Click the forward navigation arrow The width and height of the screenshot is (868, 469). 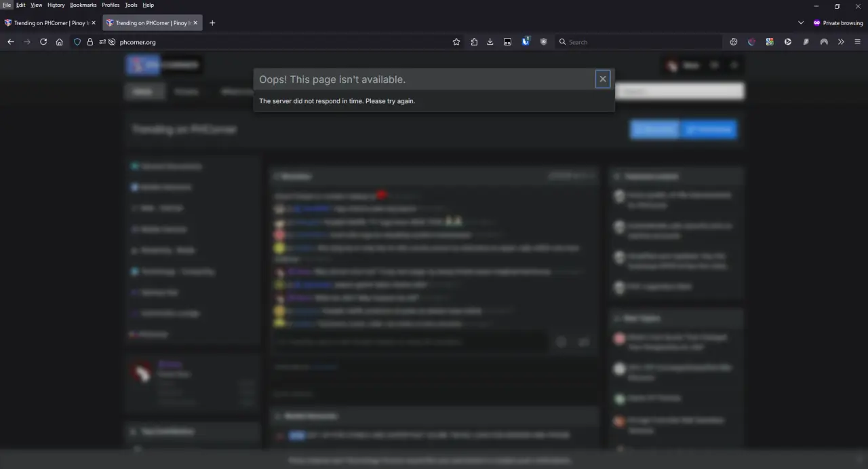point(27,42)
